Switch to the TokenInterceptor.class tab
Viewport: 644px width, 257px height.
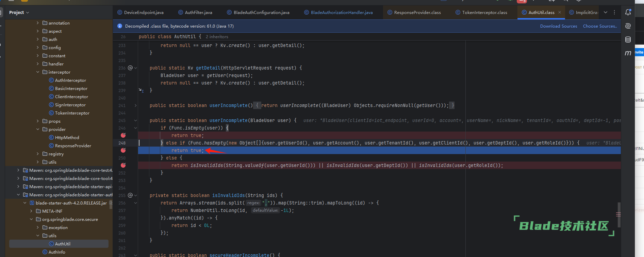point(481,12)
